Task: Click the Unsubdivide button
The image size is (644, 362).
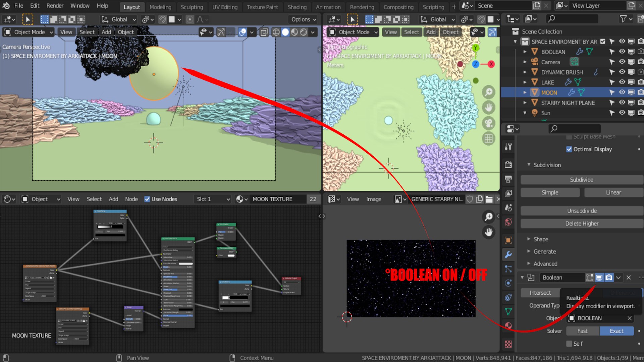Action: pos(582,211)
